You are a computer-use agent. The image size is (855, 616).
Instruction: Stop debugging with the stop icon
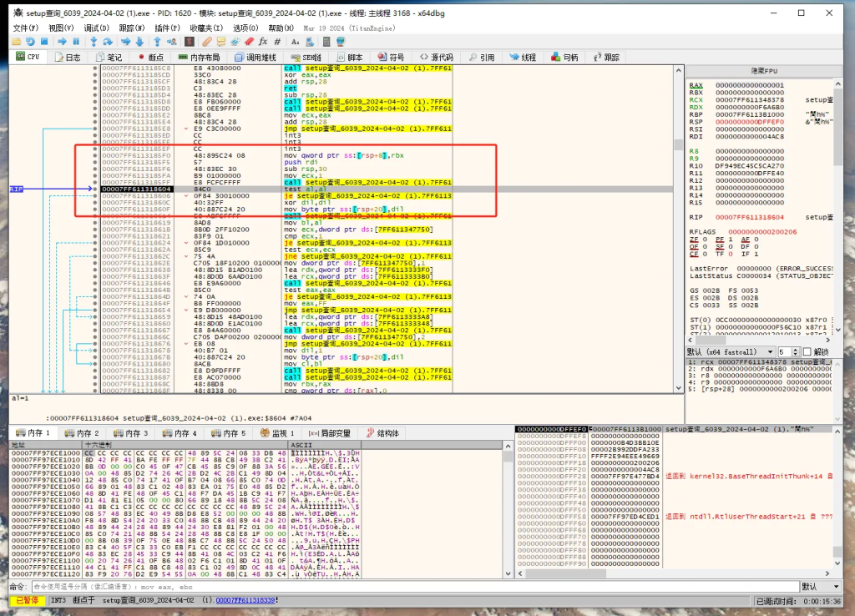pos(46,41)
